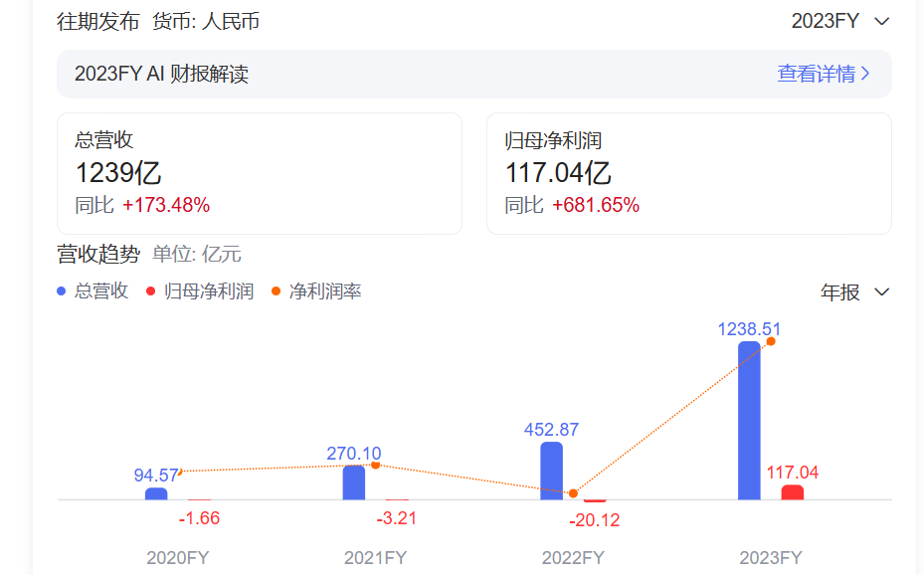This screenshot has height=575, width=924.
Task: Click the 2020FY blue revenue bar
Action: (x=156, y=493)
